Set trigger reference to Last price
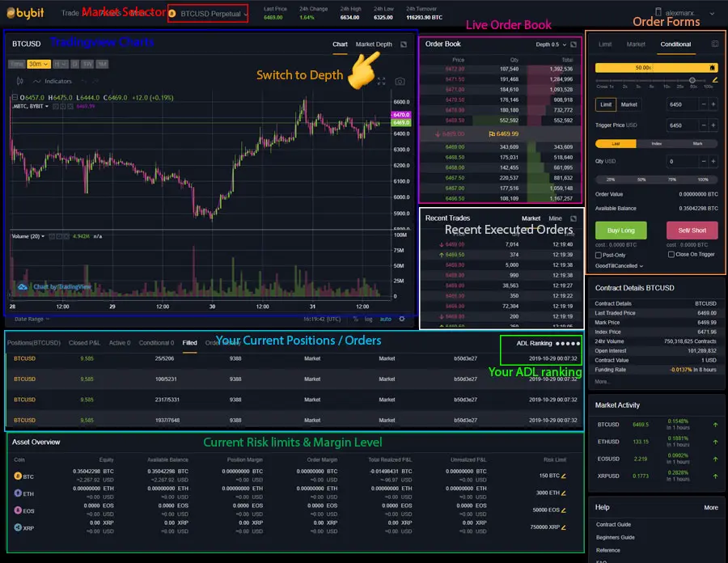Screen dimensions: 728x563 [x=616, y=144]
